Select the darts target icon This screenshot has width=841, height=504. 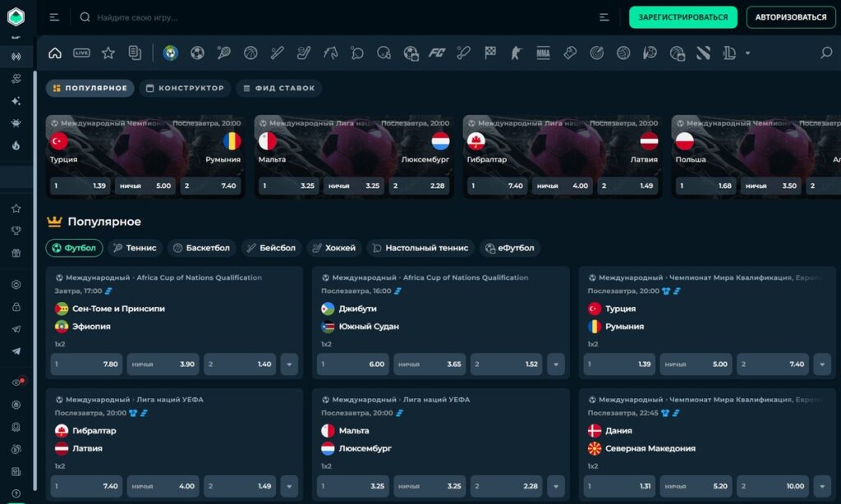[596, 53]
